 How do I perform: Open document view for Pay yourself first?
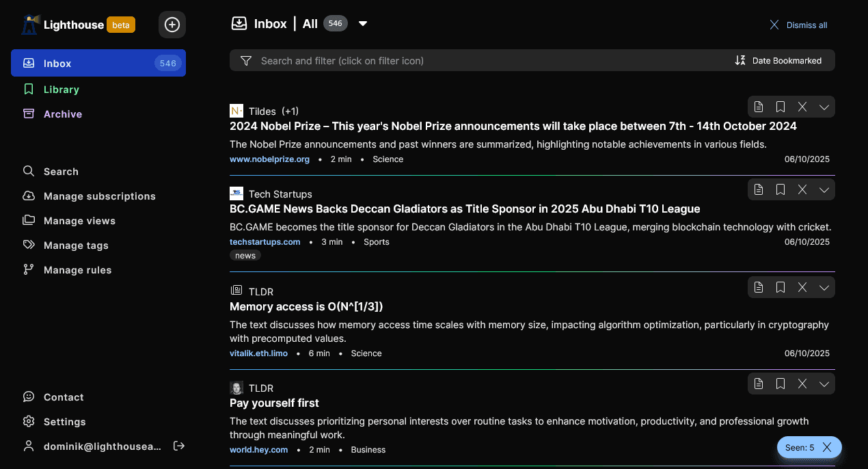pos(758,384)
